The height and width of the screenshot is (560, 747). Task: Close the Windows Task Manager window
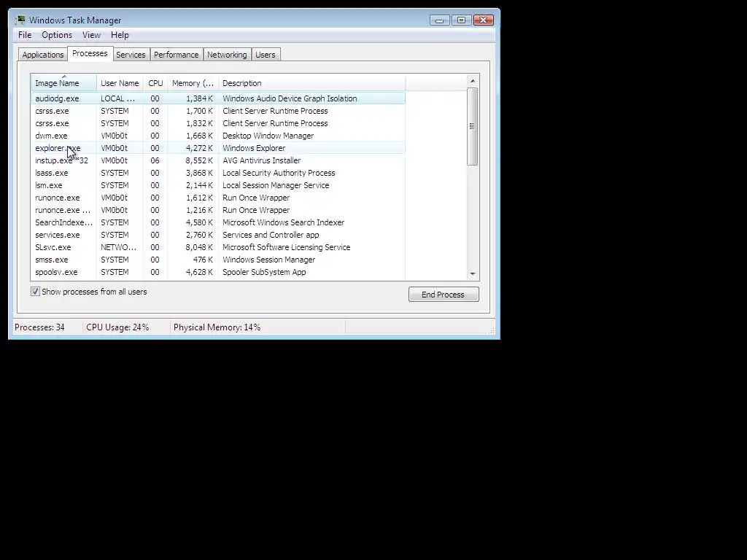pyautogui.click(x=483, y=20)
